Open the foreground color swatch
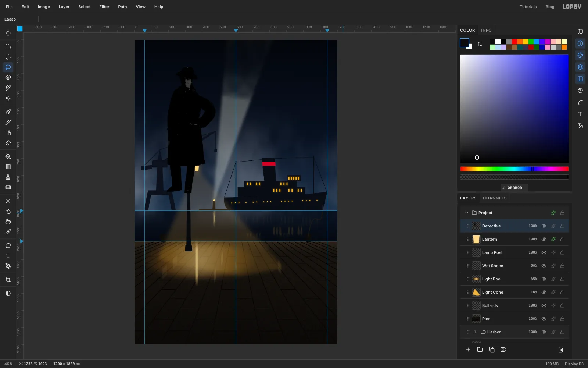Image resolution: width=588 pixels, height=368 pixels. 465,43
